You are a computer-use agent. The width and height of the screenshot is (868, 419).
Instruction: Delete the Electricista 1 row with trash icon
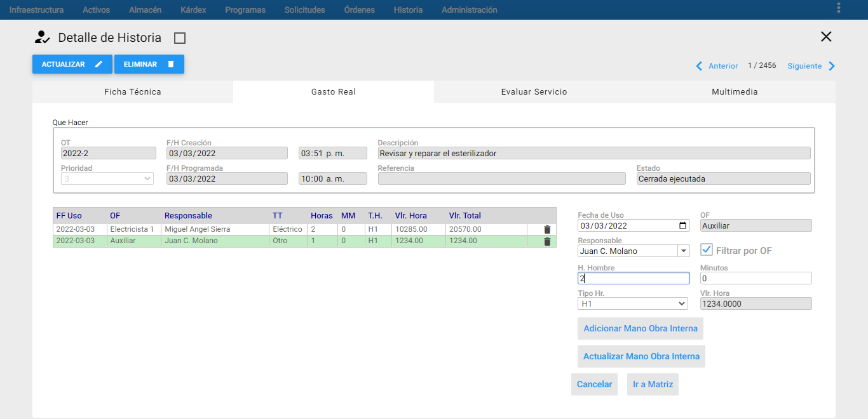point(547,229)
